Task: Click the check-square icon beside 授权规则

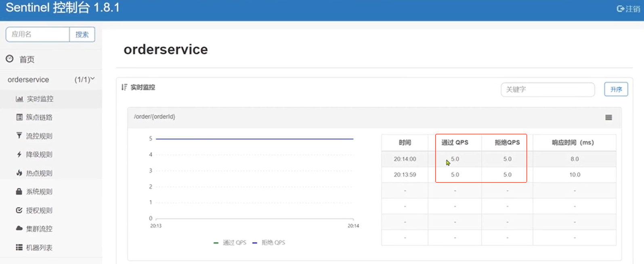Action: click(x=19, y=210)
